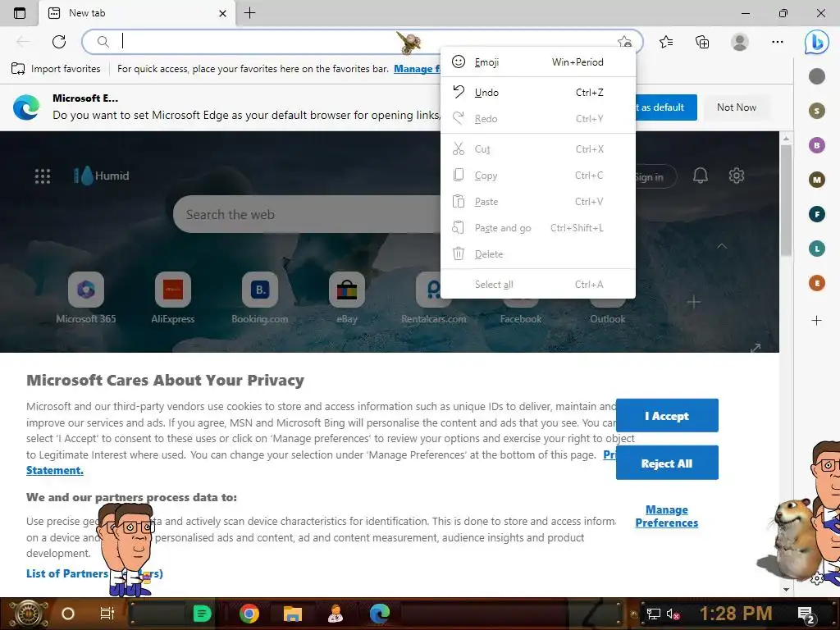Open the app launcher grid icon
This screenshot has width=840, height=630.
(43, 176)
